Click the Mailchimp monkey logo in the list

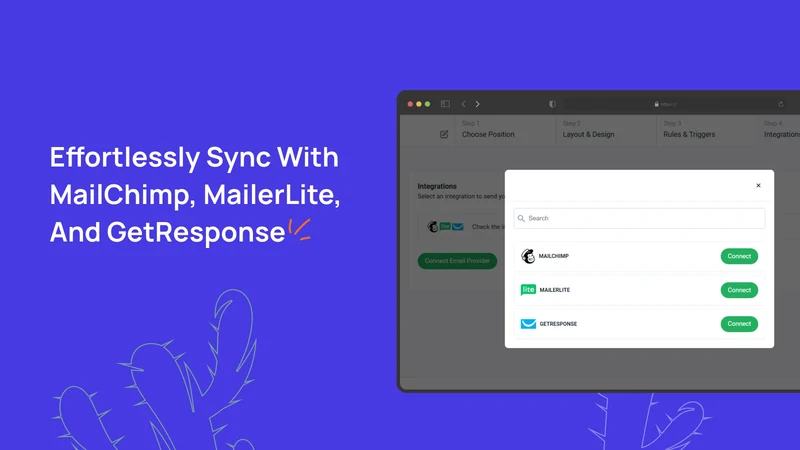click(528, 256)
